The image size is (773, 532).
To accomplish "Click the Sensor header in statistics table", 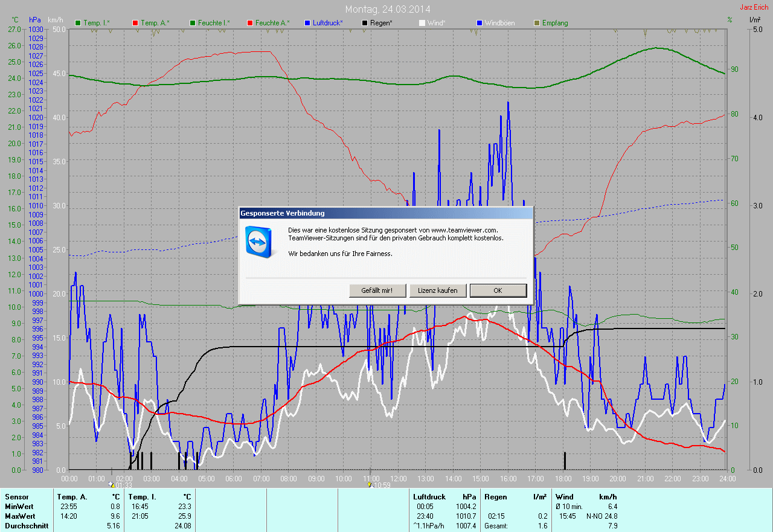I will [x=16, y=497].
